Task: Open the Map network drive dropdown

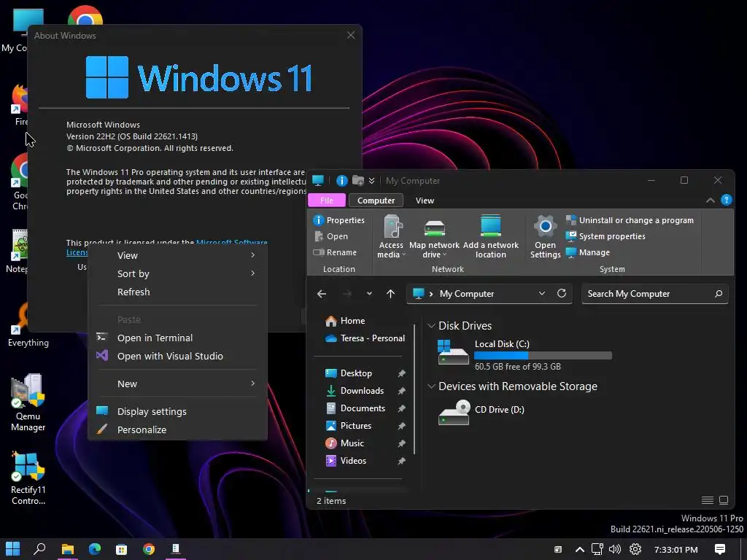Action: pyautogui.click(x=434, y=239)
